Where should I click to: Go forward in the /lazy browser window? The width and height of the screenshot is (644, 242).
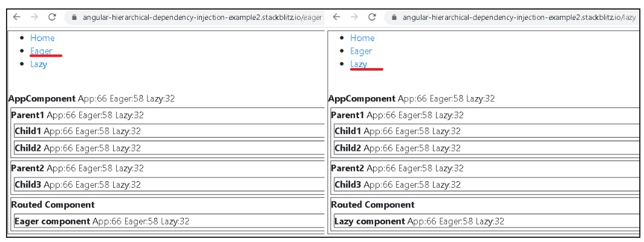(x=354, y=18)
